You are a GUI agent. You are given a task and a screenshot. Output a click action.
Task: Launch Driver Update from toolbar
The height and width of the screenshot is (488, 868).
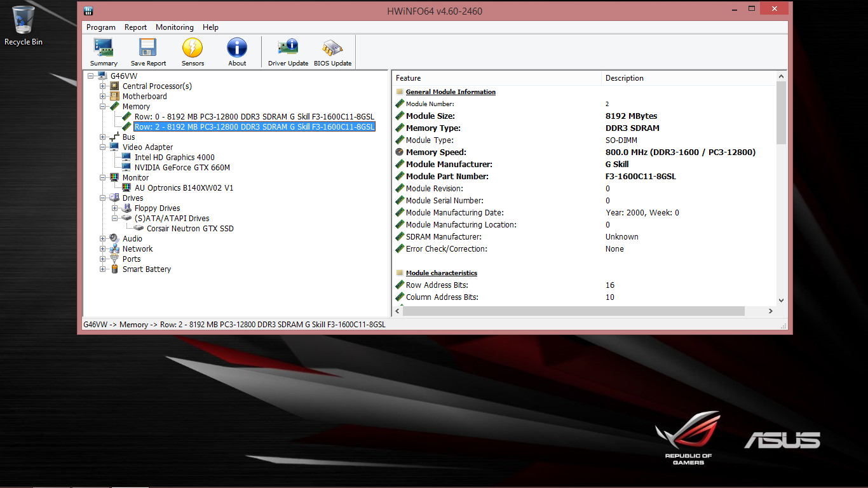[288, 48]
